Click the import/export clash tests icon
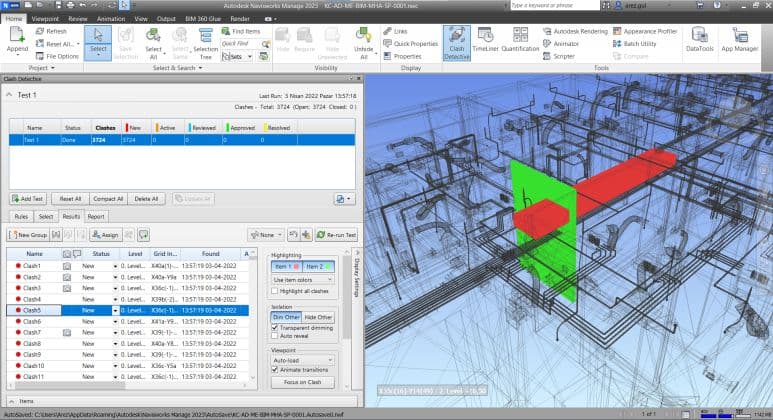 pyautogui.click(x=343, y=199)
